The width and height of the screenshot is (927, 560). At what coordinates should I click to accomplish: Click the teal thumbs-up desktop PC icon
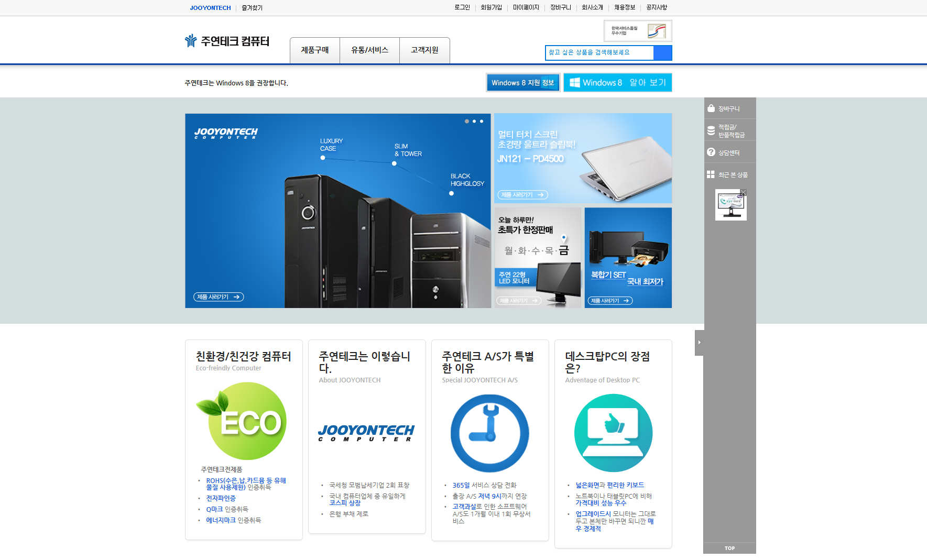click(x=613, y=433)
